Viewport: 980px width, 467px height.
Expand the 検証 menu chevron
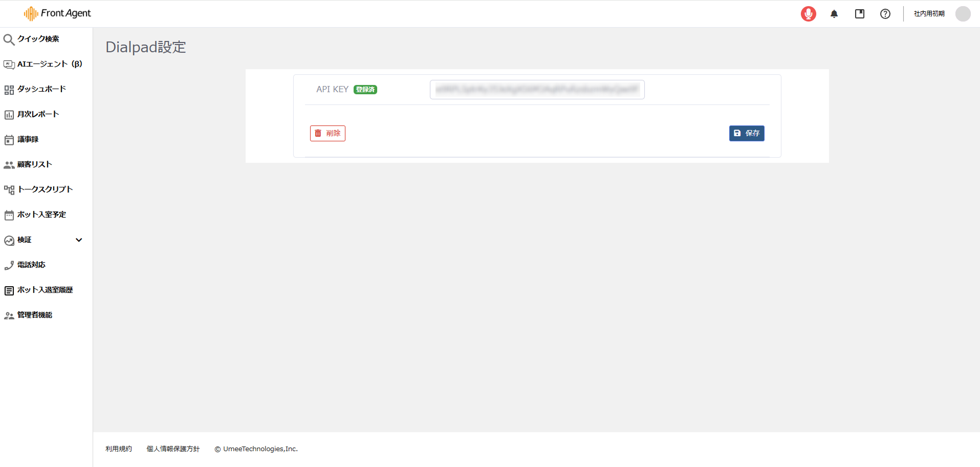(x=79, y=240)
